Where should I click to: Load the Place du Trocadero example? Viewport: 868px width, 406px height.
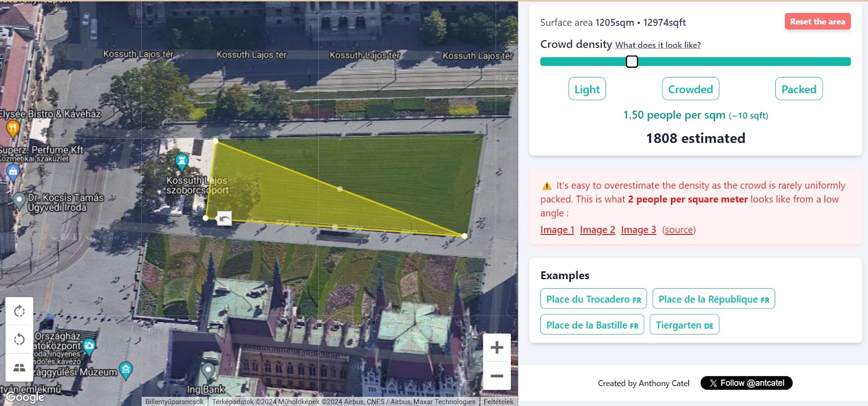[x=593, y=299]
